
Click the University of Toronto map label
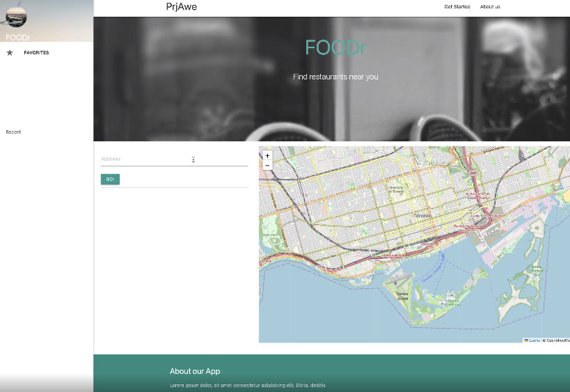(395, 189)
